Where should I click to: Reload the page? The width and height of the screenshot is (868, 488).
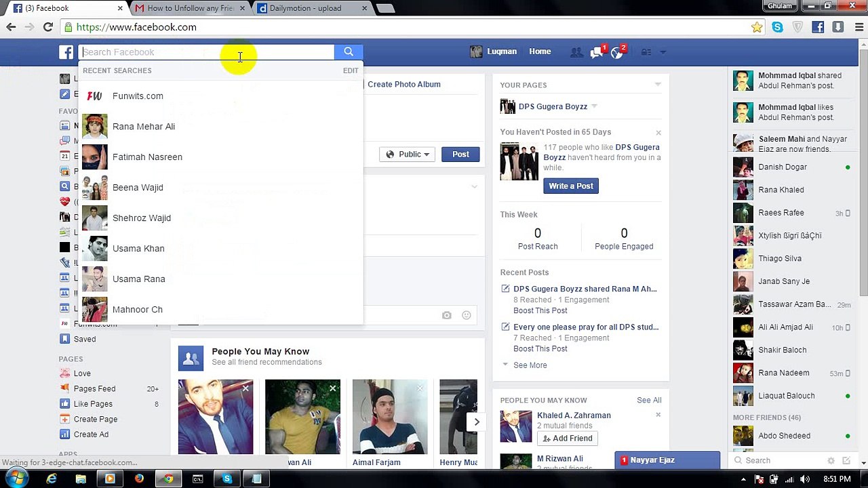48,27
